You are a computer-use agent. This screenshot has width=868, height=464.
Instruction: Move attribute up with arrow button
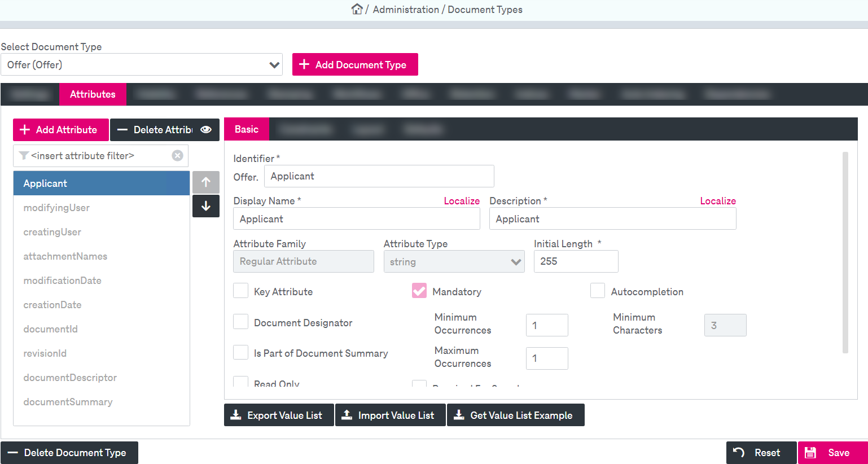[x=206, y=182]
